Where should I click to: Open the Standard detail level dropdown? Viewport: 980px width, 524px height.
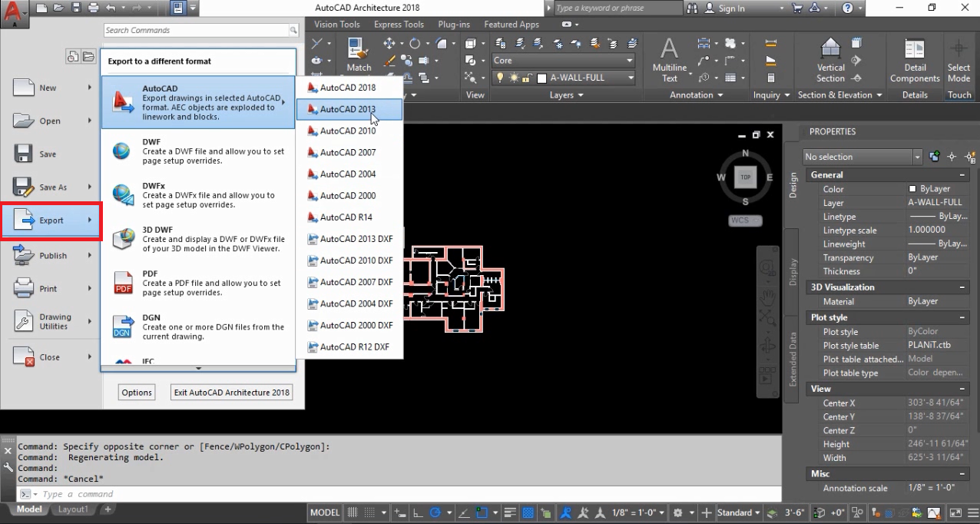tap(738, 512)
